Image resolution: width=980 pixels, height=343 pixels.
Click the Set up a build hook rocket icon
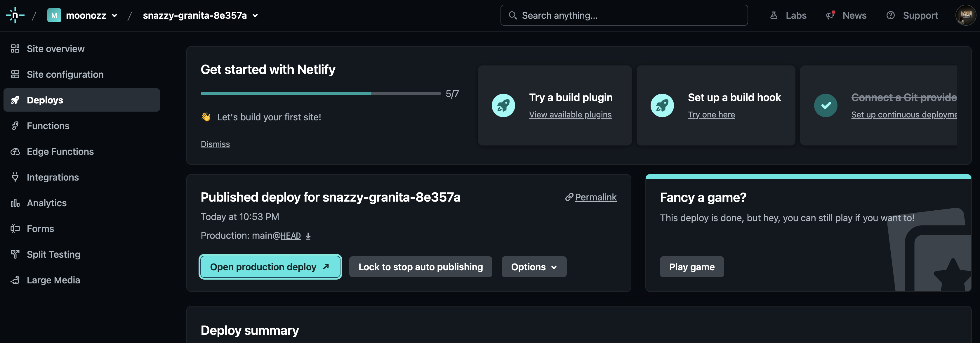point(662,105)
